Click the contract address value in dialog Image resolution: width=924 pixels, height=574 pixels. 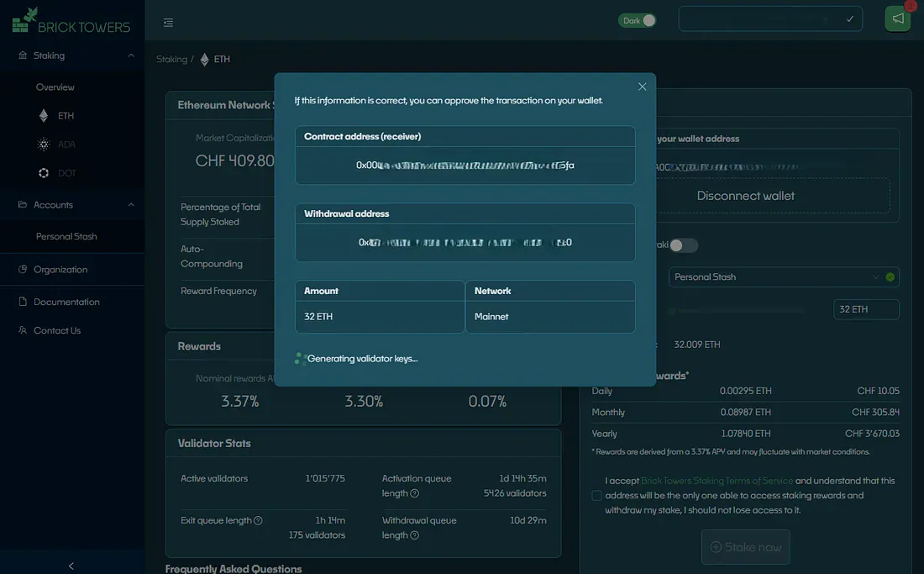coord(465,166)
